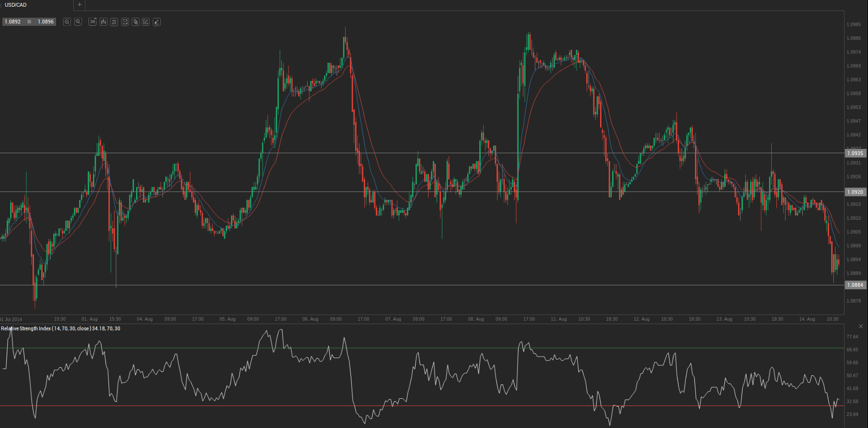Image resolution: width=868 pixels, height=428 pixels.
Task: Click the zoom out magnifier icon
Action: point(67,22)
